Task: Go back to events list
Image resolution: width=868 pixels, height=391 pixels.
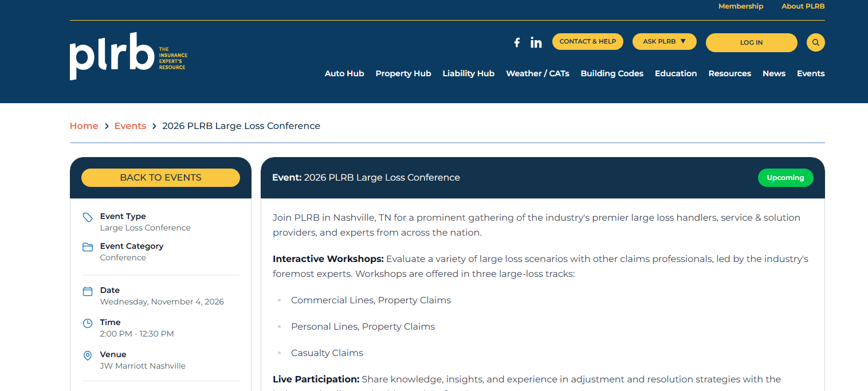Action: tap(160, 178)
